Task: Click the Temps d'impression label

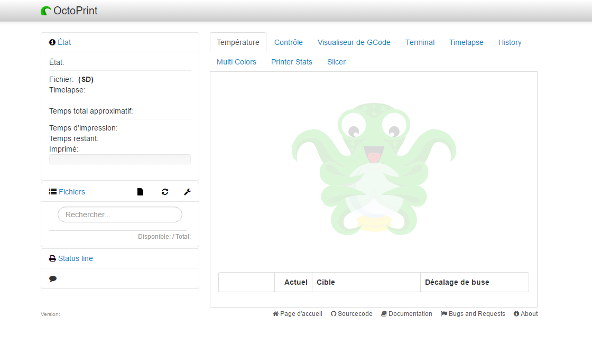Action: click(x=84, y=128)
